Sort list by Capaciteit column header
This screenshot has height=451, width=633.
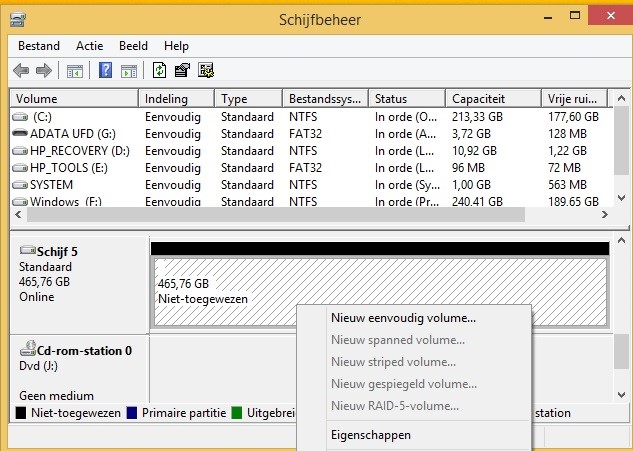coord(478,99)
